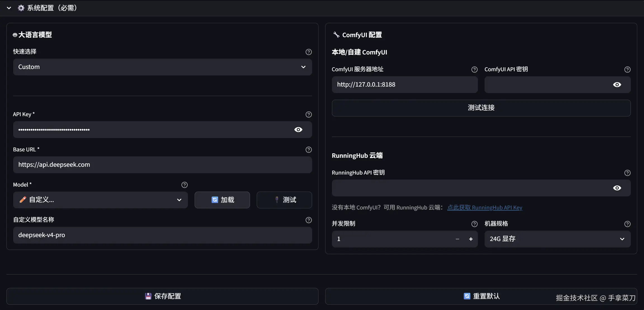Click the 测试 model button
This screenshot has height=310, width=644.
(284, 200)
